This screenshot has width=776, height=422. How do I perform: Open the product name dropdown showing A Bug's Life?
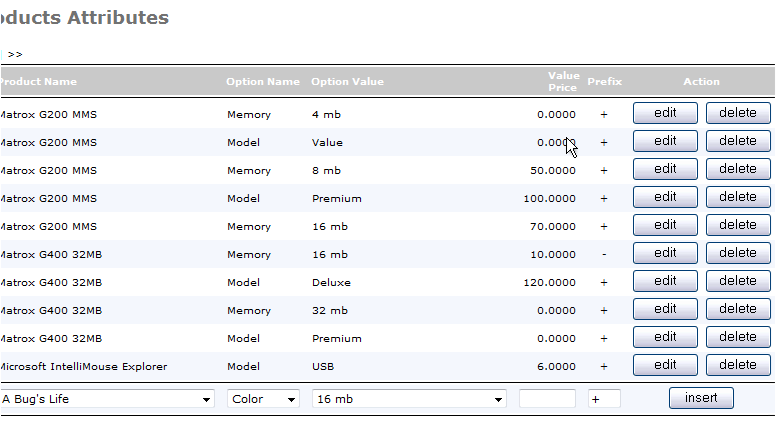[107, 400]
